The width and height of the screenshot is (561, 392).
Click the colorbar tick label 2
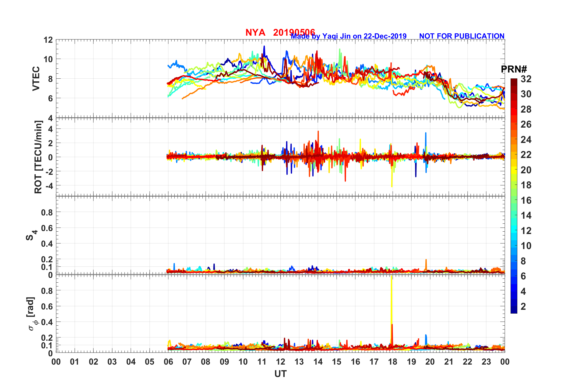[523, 306]
